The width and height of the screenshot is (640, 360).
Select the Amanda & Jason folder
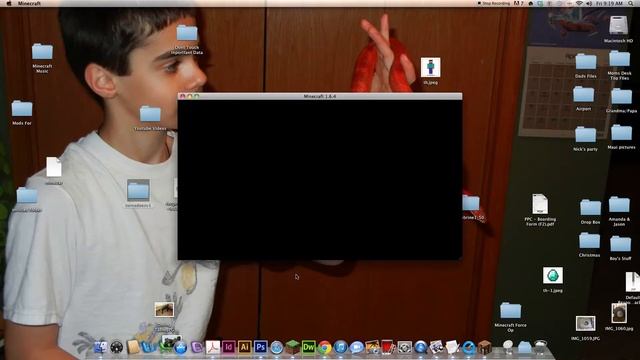tap(619, 205)
